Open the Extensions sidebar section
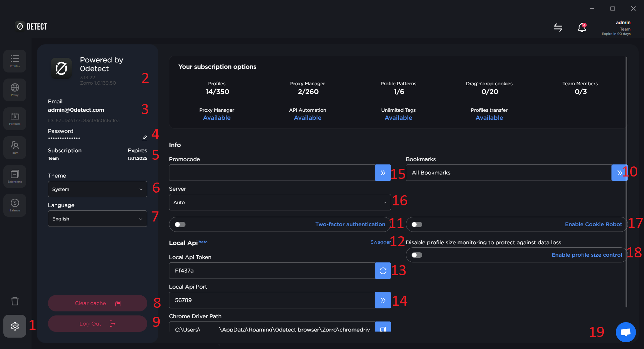 (x=15, y=177)
